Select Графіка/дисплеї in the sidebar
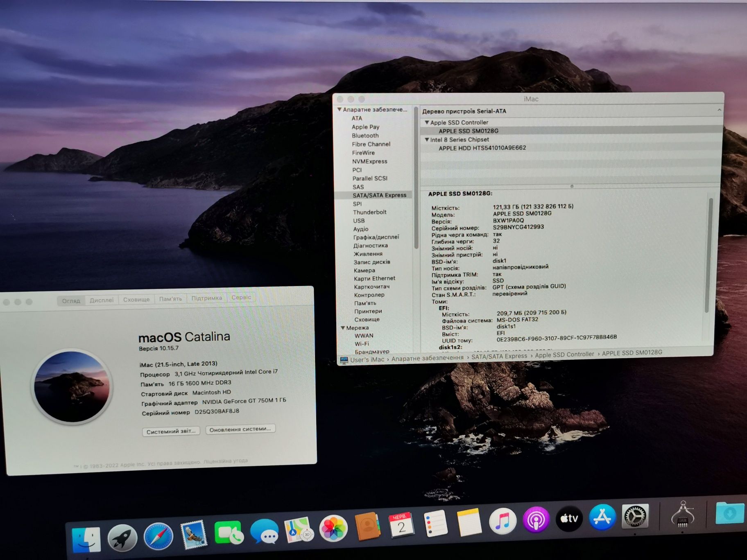 (376, 237)
